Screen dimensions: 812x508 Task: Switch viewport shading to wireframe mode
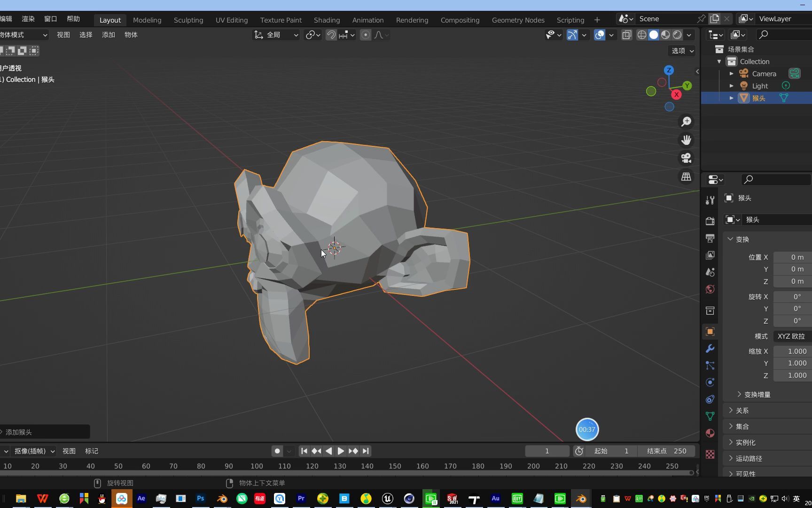641,34
